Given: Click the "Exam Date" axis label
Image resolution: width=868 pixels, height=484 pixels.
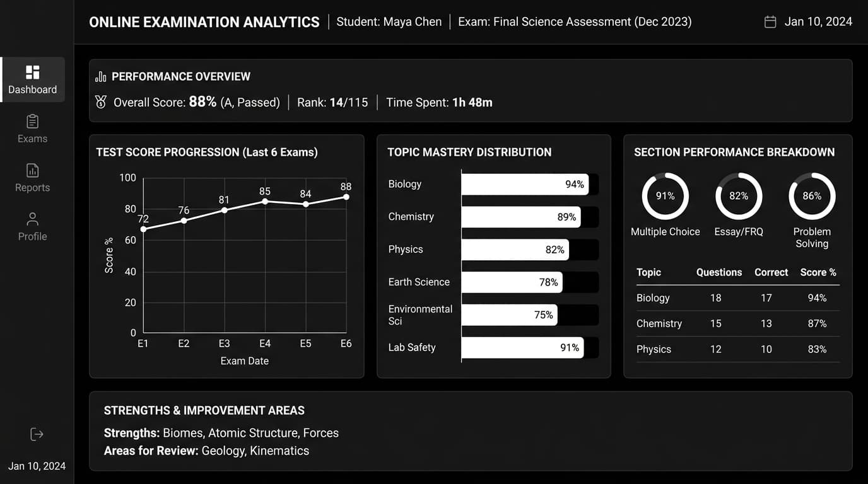Looking at the screenshot, I should 245,361.
